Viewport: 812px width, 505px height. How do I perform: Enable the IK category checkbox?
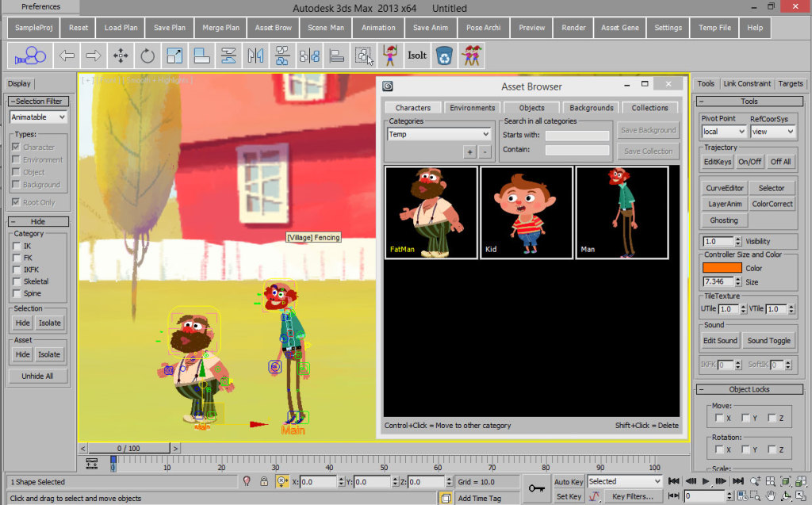(17, 247)
